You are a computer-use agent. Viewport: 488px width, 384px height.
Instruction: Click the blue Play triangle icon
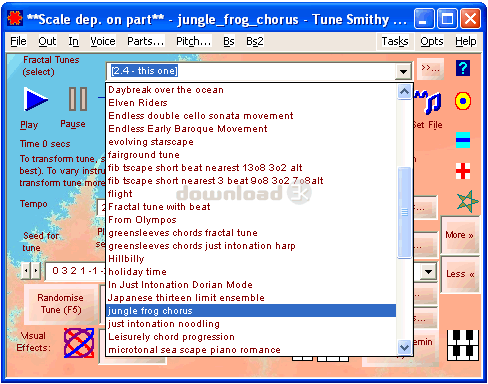(x=36, y=99)
